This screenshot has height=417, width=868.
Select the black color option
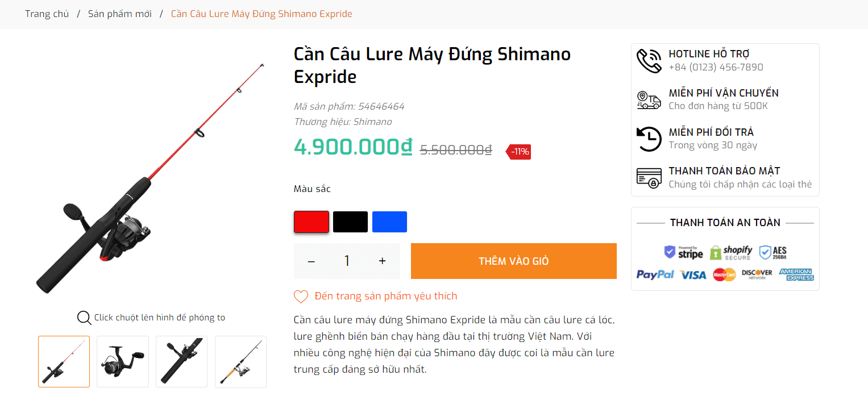point(350,222)
